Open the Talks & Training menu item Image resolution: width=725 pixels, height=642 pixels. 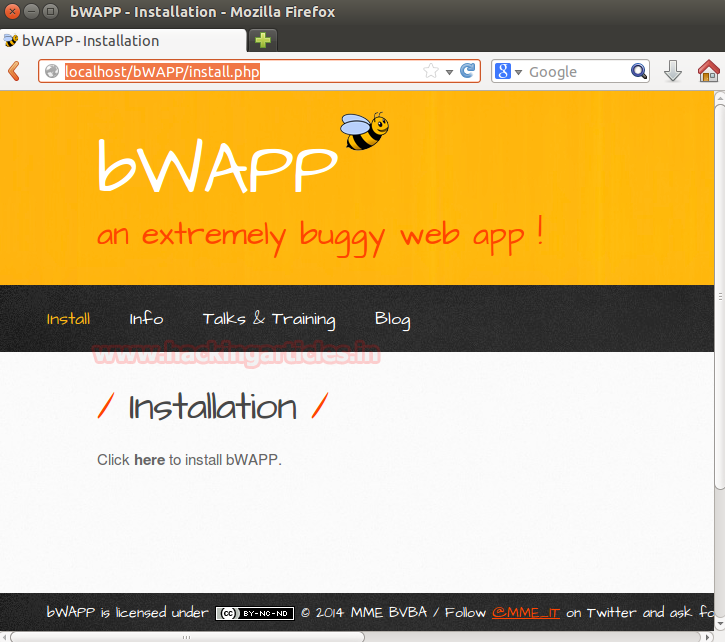(x=269, y=320)
